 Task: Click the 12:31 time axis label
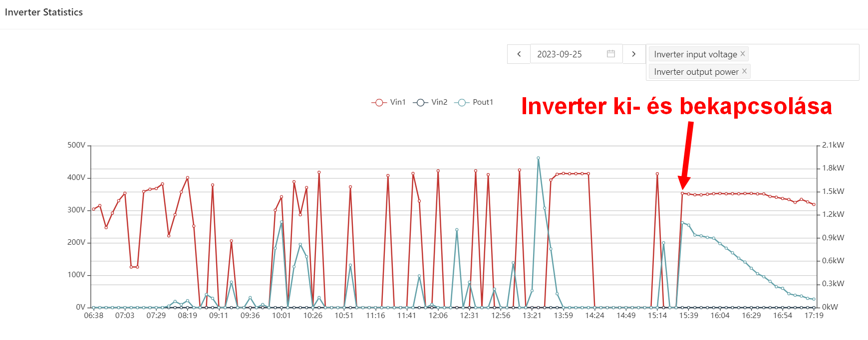pos(469,316)
